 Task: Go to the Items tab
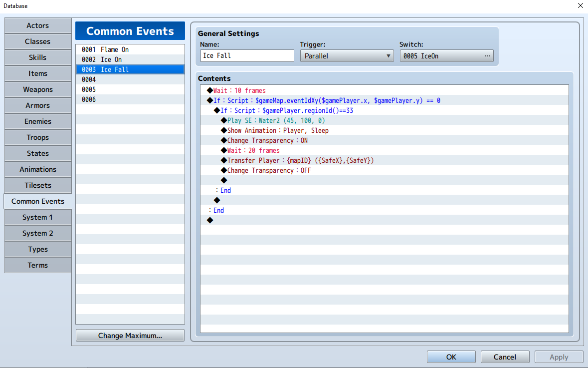click(37, 73)
